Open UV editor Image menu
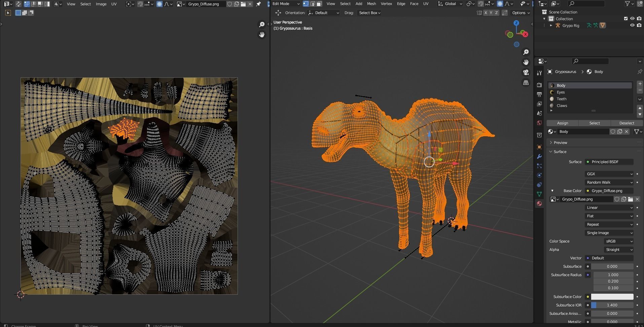The image size is (644, 327). point(101,4)
